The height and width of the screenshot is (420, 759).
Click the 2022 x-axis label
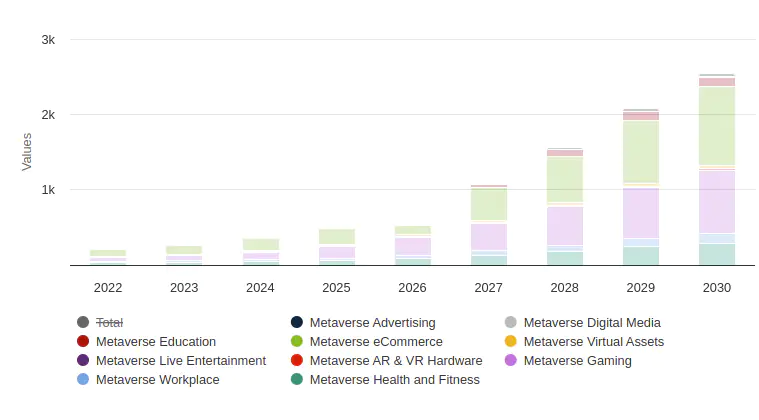(108, 287)
